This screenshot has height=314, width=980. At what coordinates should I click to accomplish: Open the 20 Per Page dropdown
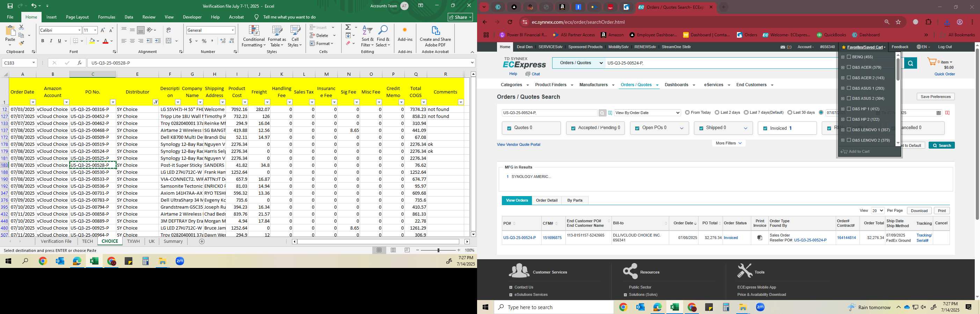tap(878, 211)
